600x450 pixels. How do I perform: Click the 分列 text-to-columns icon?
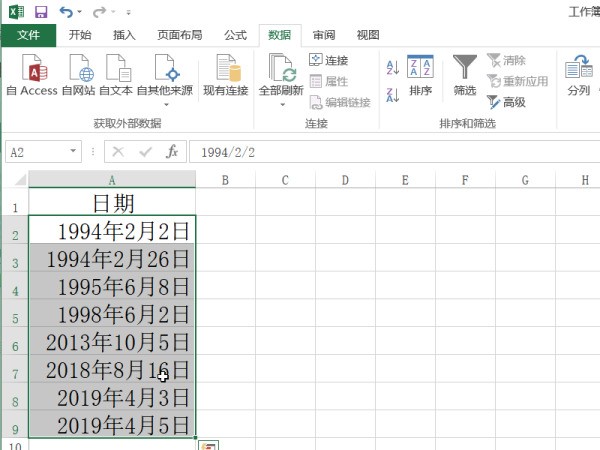pos(578,74)
